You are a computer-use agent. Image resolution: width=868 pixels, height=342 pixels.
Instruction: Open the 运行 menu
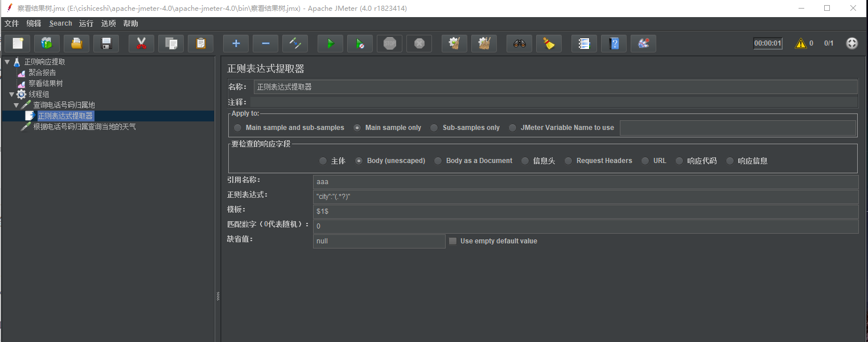[x=86, y=23]
